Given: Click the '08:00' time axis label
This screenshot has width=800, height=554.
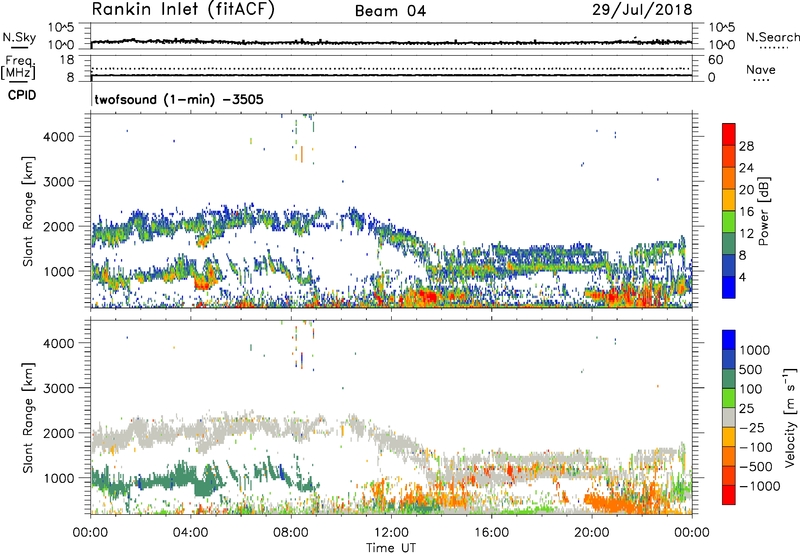Looking at the screenshot, I should click(x=290, y=533).
